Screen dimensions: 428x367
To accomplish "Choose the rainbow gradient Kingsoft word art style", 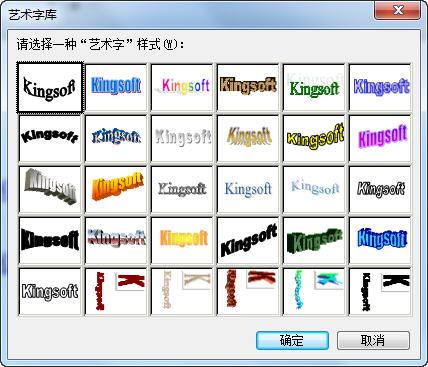I will (x=182, y=87).
